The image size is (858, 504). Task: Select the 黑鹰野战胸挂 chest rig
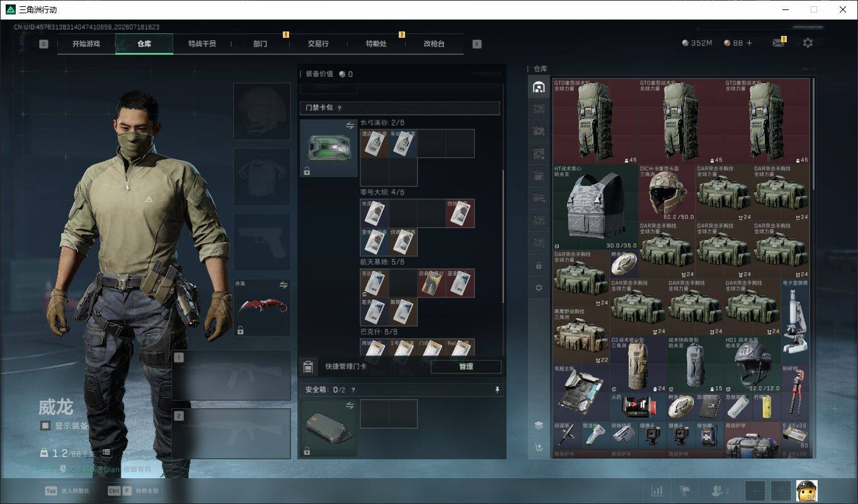click(x=581, y=336)
